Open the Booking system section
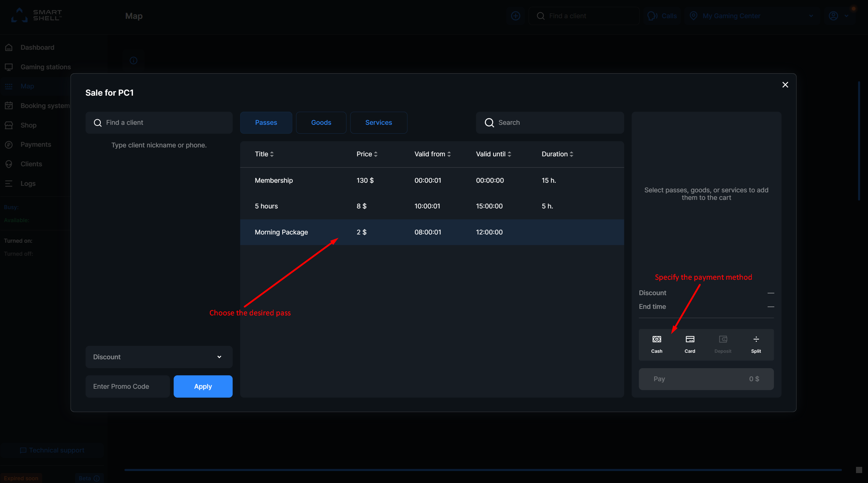 [45, 106]
